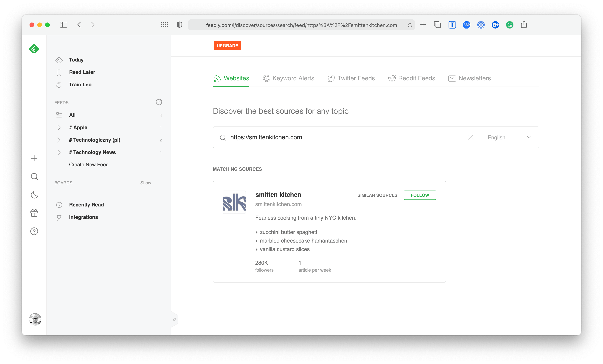Switch to the Keyword Alerts tab
Screen dimensions: 603x364
pyautogui.click(x=288, y=78)
